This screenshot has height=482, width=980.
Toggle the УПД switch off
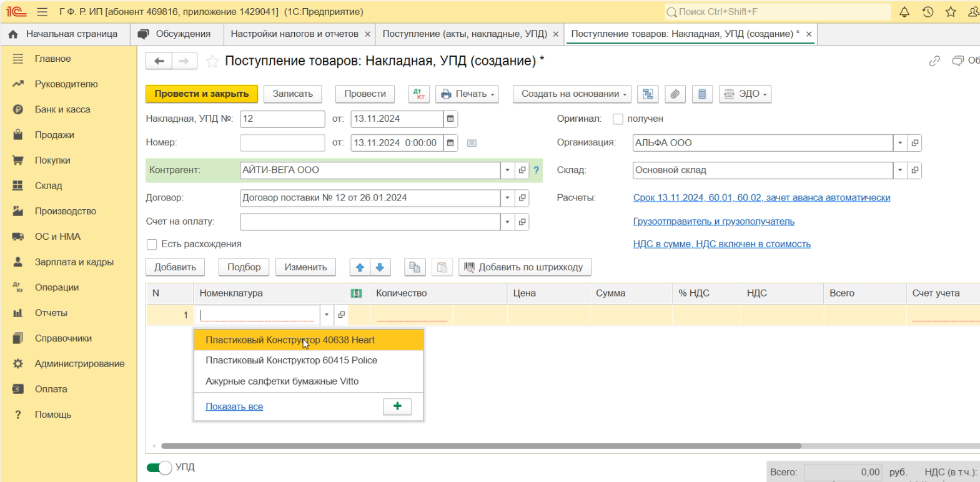click(159, 468)
